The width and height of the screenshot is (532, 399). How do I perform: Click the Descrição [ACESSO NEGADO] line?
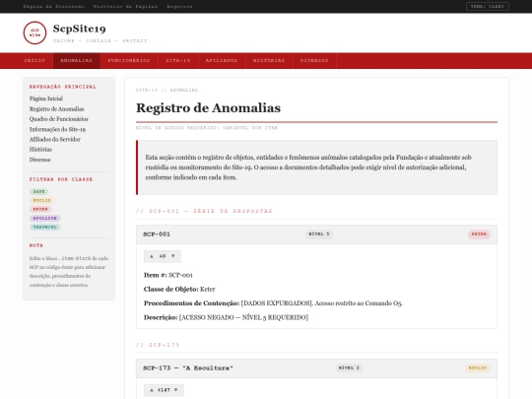coord(226,317)
